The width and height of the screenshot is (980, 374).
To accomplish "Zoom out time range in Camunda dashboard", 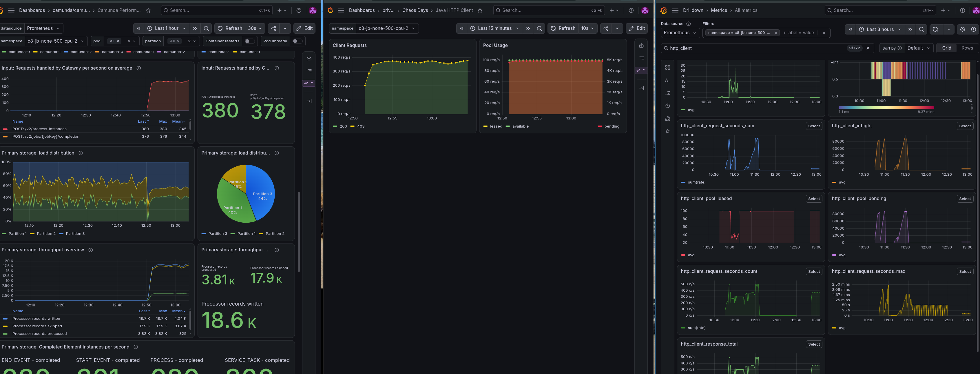I will pyautogui.click(x=206, y=28).
